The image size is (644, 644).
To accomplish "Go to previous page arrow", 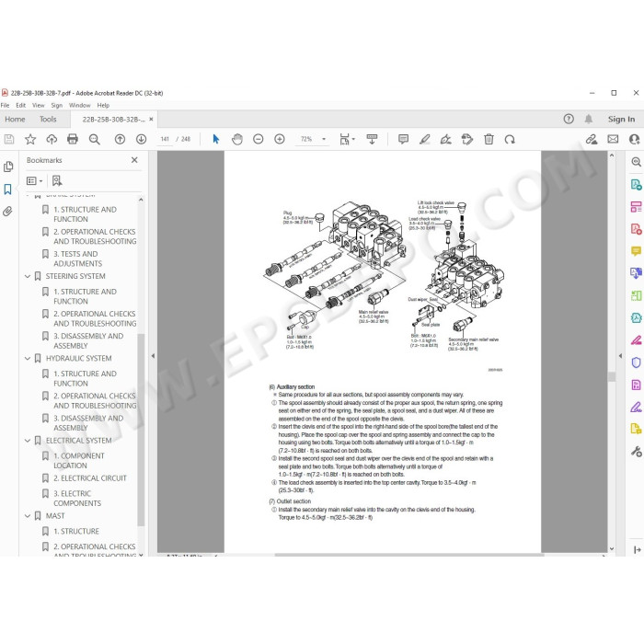I will (x=120, y=139).
